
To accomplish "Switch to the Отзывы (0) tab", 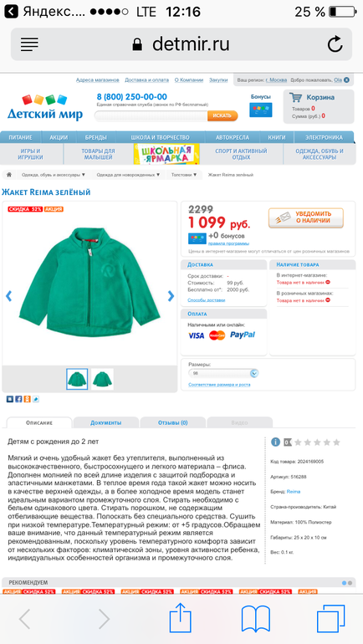I will pos(172,422).
